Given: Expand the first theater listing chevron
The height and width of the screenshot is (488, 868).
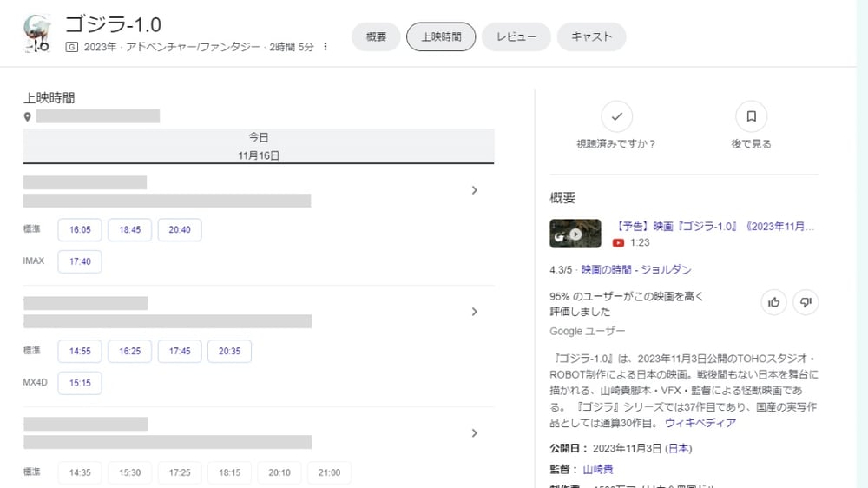Looking at the screenshot, I should click(475, 190).
